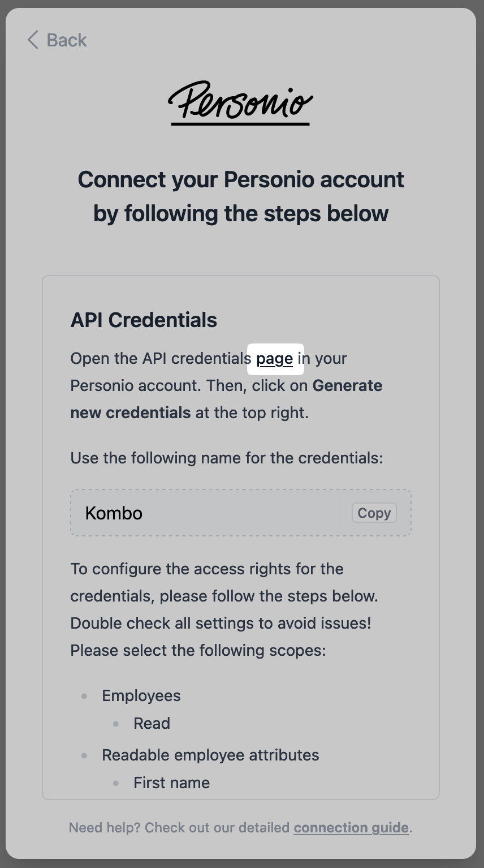This screenshot has width=484, height=868.
Task: Open the API credentials page link
Action: [x=275, y=359]
